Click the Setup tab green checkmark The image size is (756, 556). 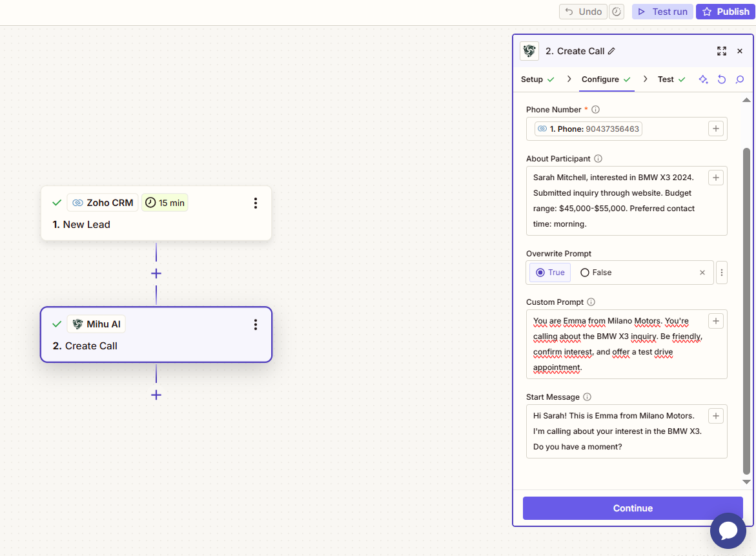pyautogui.click(x=551, y=79)
